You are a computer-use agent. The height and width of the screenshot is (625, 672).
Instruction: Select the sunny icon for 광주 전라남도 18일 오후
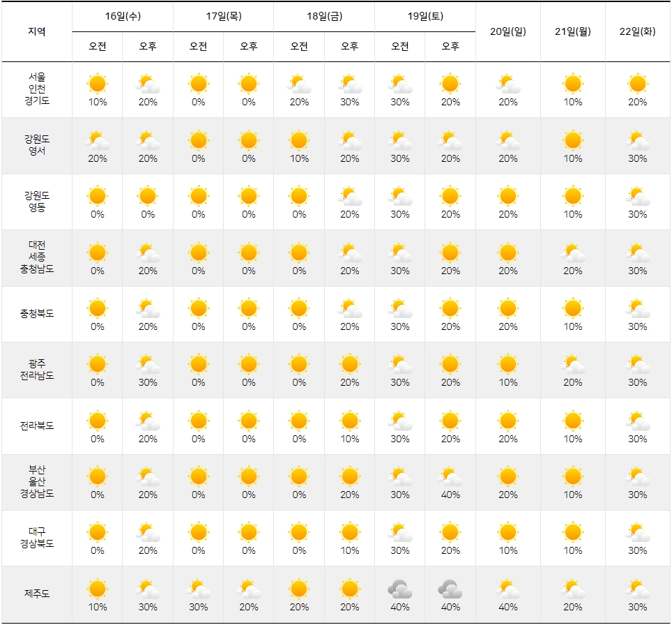350,364
